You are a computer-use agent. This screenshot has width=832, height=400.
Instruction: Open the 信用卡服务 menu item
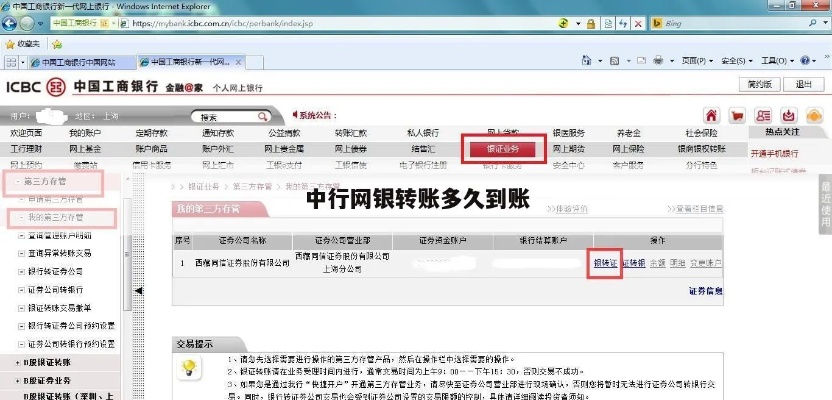[152, 165]
